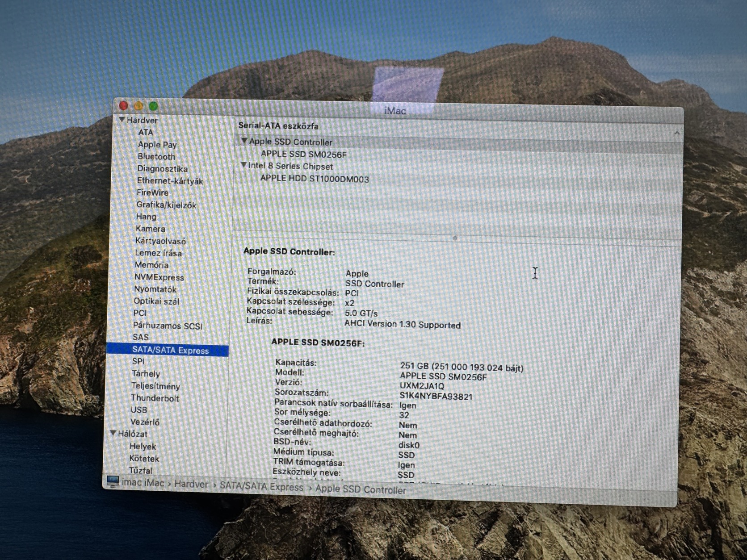Open the Tárhely category
This screenshot has height=560, width=747.
(146, 373)
